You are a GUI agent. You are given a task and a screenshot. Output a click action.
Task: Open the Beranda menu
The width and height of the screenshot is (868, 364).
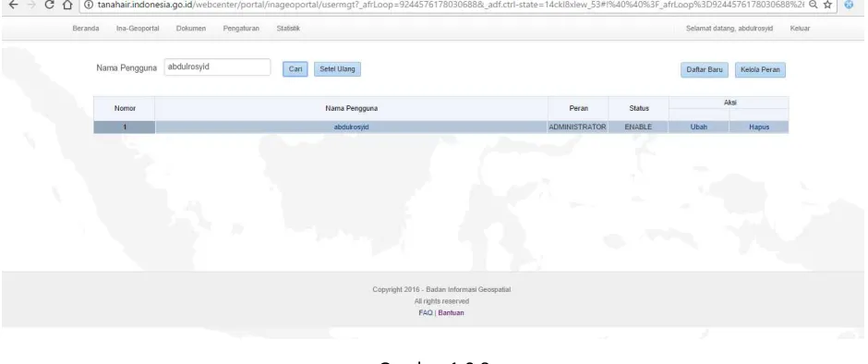pos(86,29)
